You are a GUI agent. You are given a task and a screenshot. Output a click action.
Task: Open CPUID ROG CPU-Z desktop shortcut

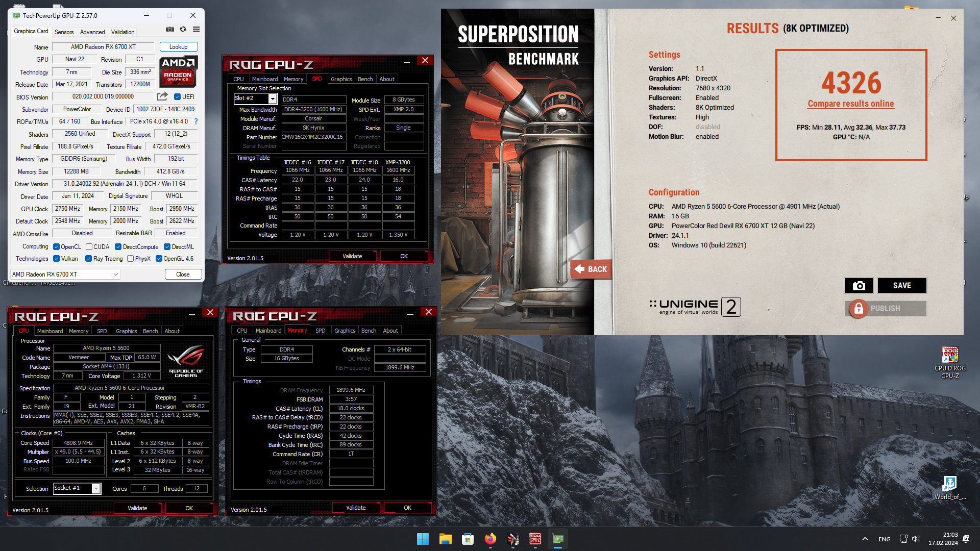coord(950,363)
